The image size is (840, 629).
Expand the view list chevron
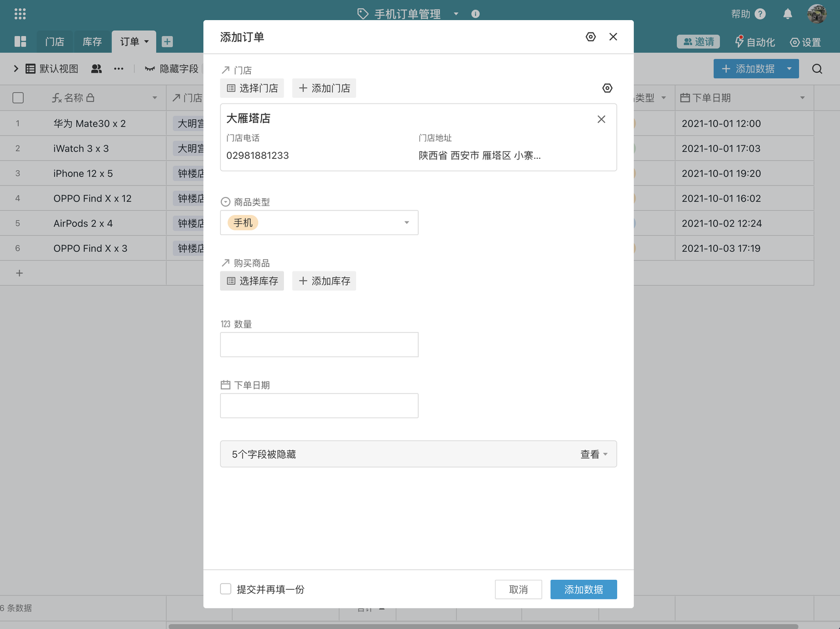(x=16, y=69)
